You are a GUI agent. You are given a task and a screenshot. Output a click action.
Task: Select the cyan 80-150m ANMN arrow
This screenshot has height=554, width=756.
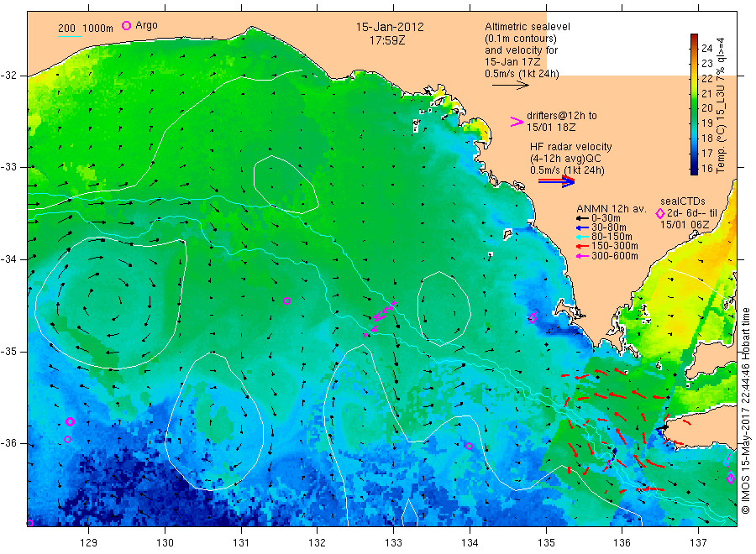(582, 237)
